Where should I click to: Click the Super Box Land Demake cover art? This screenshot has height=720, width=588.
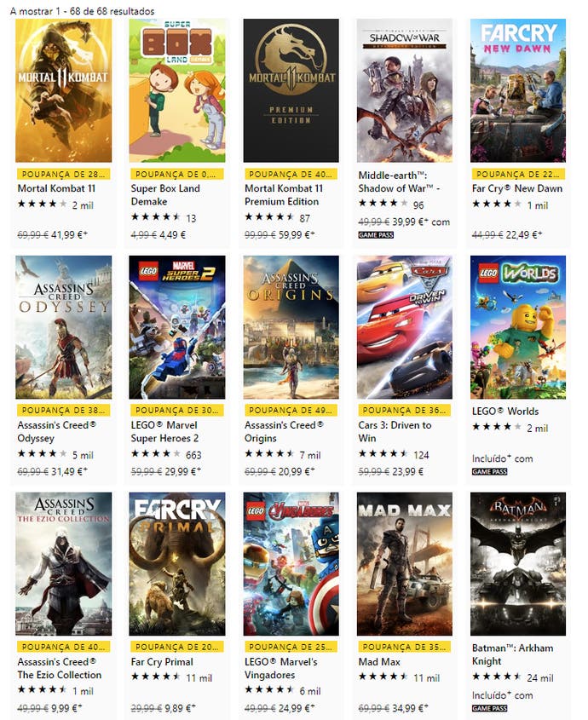point(177,90)
